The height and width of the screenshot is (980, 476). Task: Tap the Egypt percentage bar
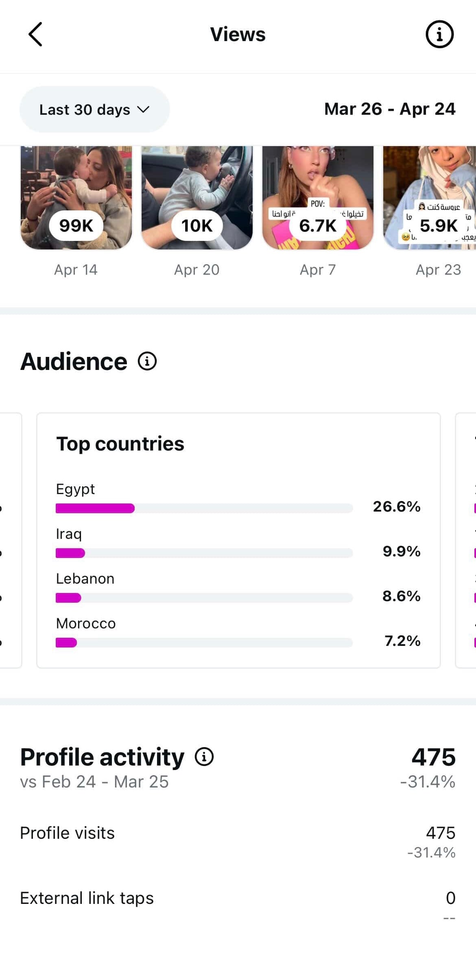point(204,508)
